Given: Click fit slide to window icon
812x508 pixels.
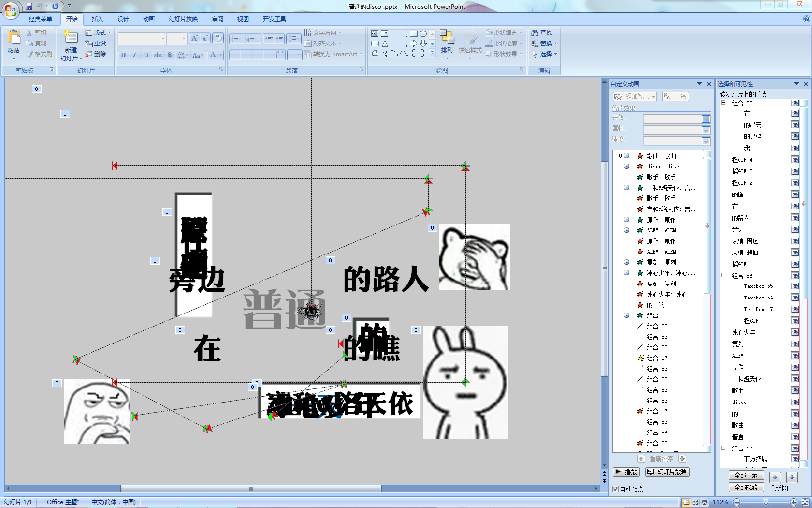Looking at the screenshot, I should [x=806, y=502].
